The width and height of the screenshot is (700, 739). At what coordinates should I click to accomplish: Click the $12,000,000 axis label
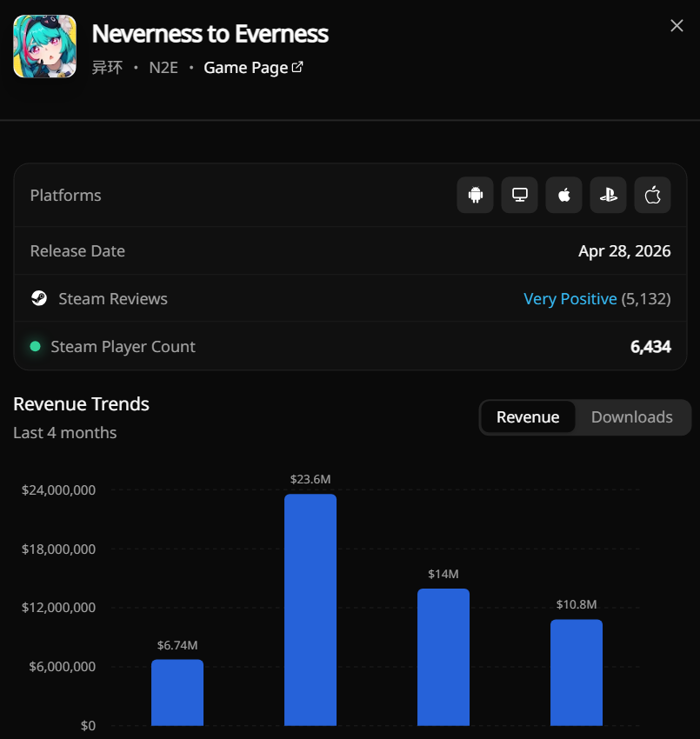[x=58, y=608]
